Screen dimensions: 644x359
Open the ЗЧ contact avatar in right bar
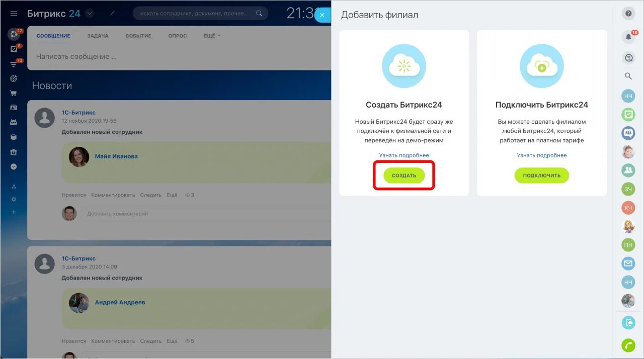[x=628, y=189]
